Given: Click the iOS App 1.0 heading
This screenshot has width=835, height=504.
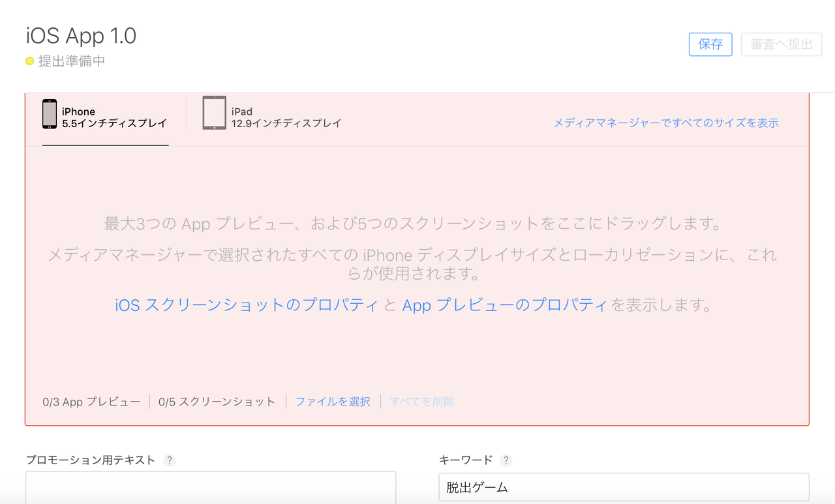Looking at the screenshot, I should tap(81, 35).
